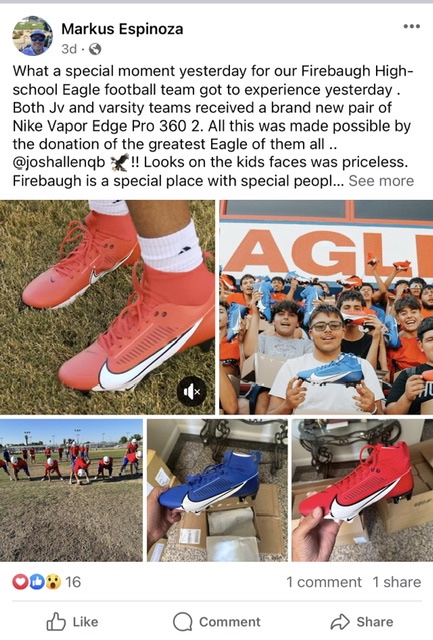Screen dimensions: 433x640
Task: View the 16 reactions count
Action: (x=73, y=582)
